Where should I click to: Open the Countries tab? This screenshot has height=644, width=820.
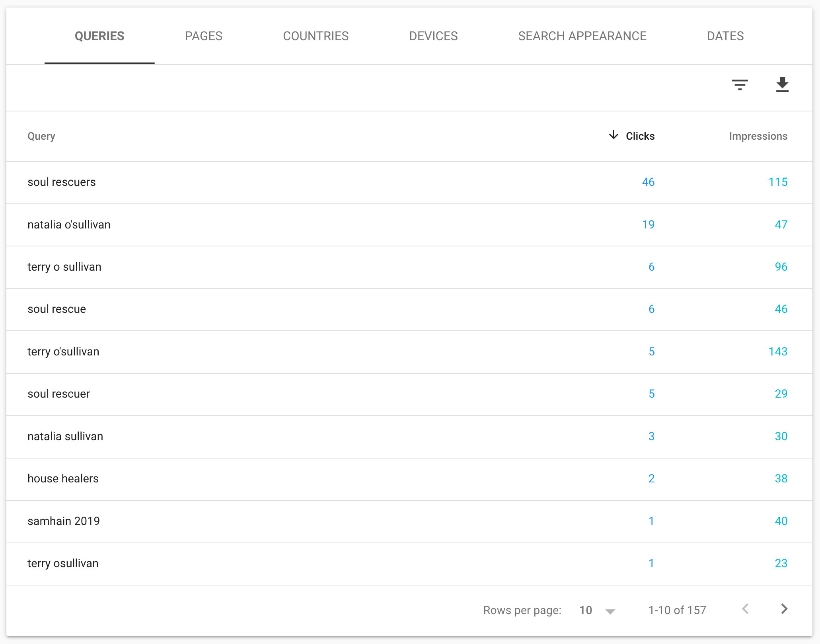316,36
